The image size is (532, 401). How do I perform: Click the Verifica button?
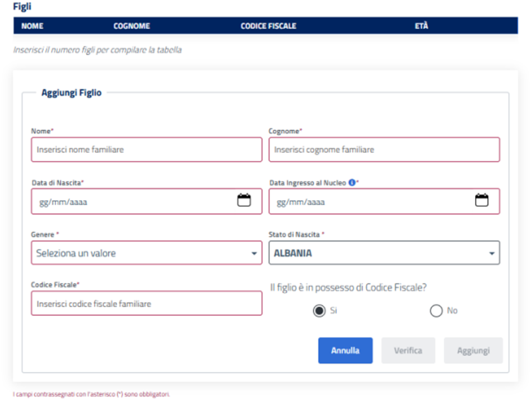408,351
